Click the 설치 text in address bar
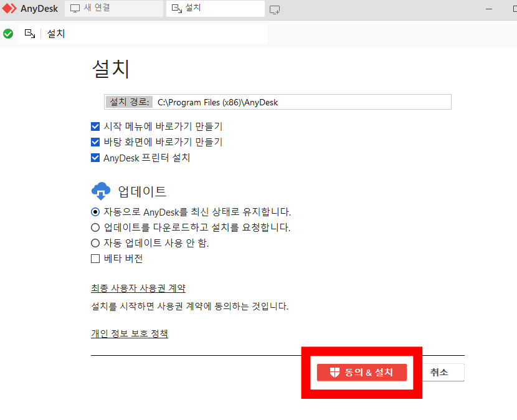Screen dimensions: 517x420 click(x=56, y=34)
